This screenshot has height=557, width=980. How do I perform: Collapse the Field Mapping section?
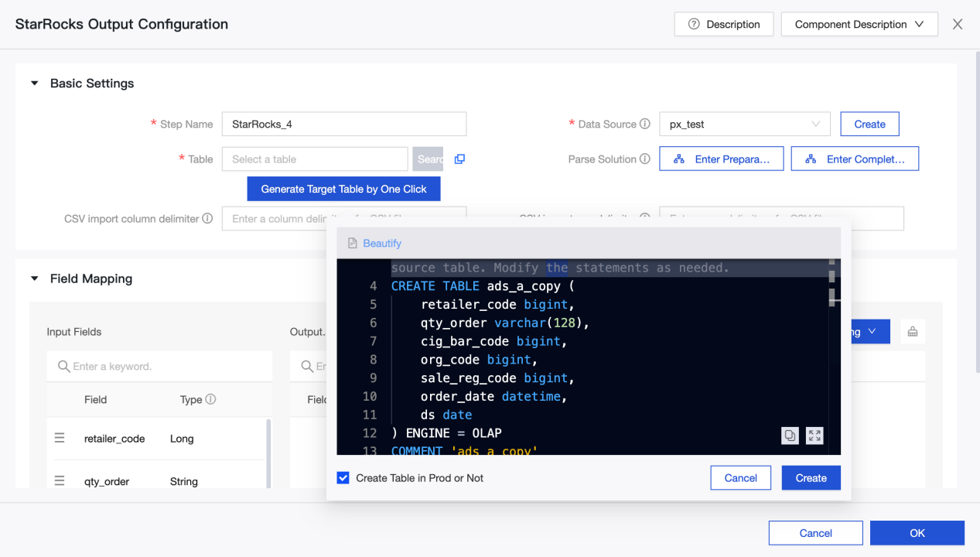coord(35,278)
